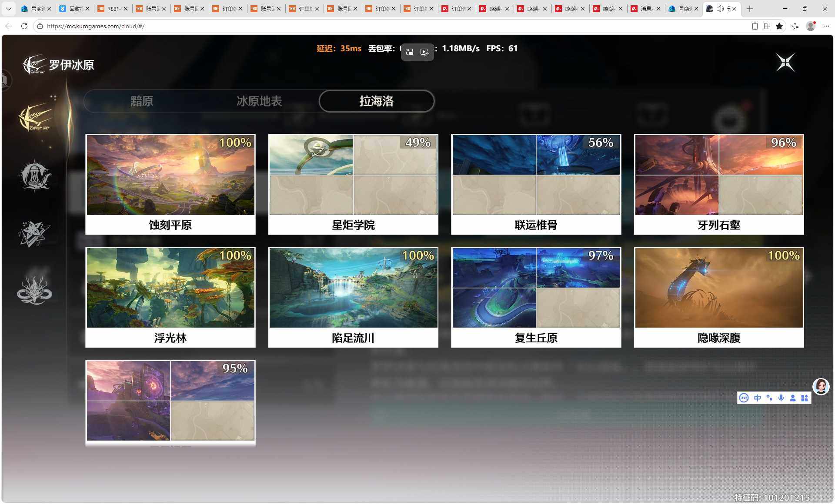Reload the page with refresh icon
Viewport: 835px width, 504px height.
tap(24, 26)
